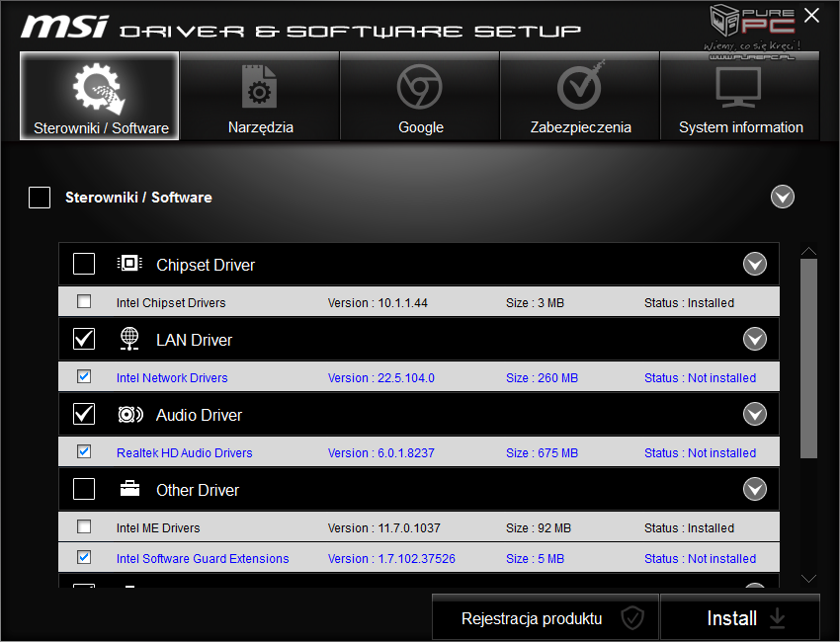Click Rejestracja produktu button
This screenshot has height=642, width=840.
[x=545, y=618]
